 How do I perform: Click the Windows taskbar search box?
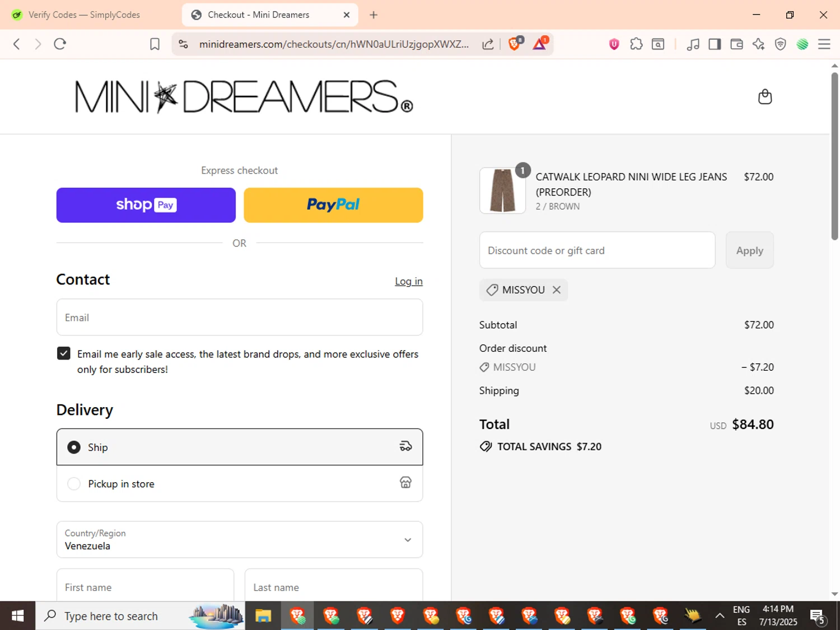(140, 616)
